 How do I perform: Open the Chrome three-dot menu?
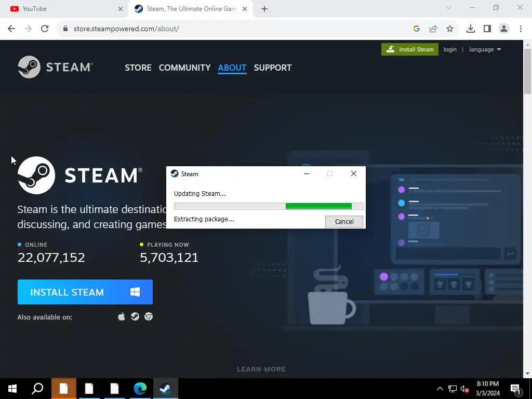(521, 29)
